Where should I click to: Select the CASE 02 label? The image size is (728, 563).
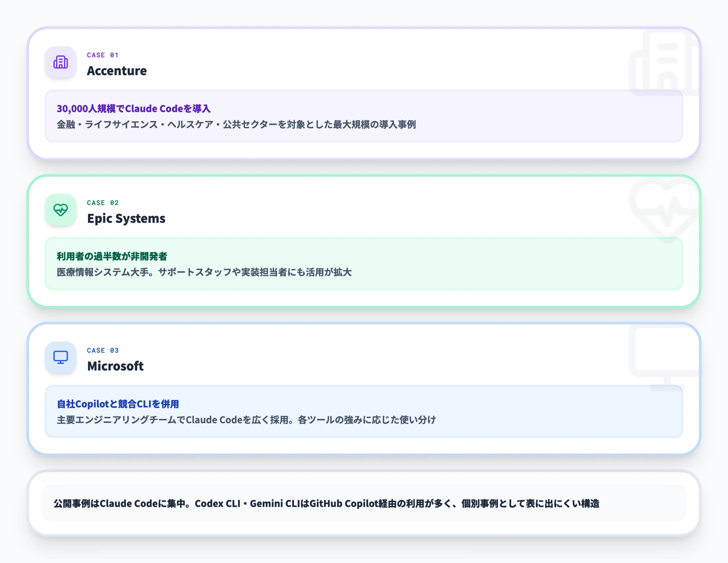click(103, 203)
